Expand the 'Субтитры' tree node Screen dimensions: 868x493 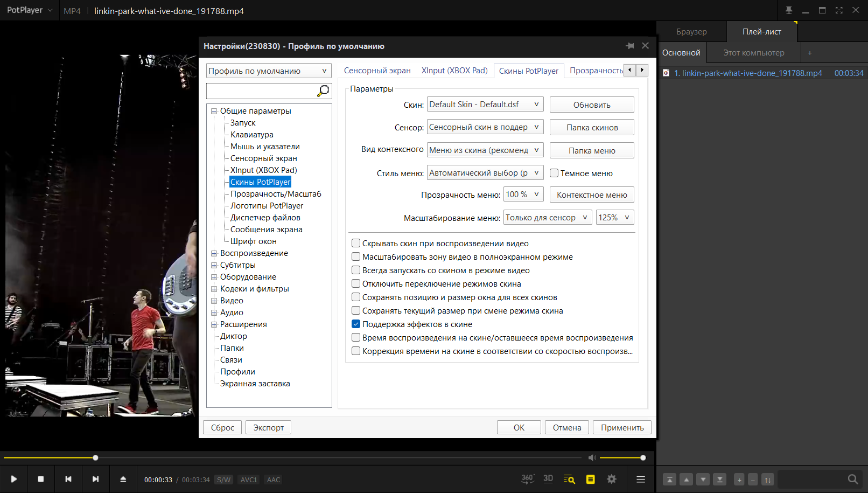(x=214, y=265)
